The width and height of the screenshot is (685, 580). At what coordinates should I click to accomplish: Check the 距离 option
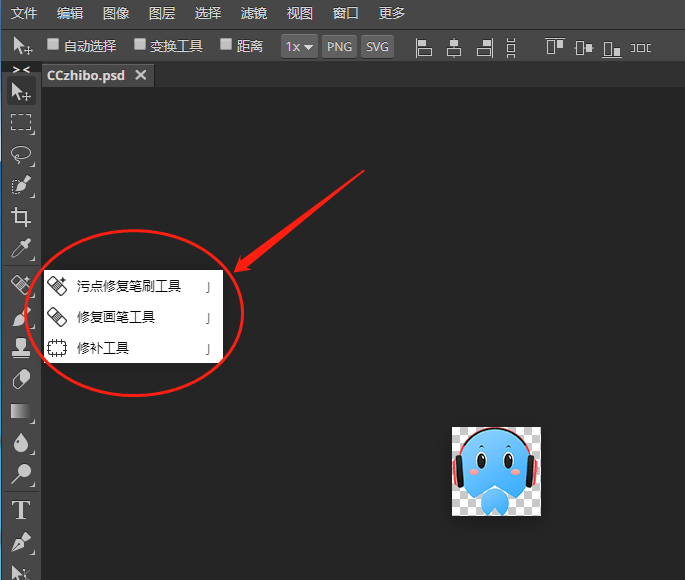[x=226, y=45]
